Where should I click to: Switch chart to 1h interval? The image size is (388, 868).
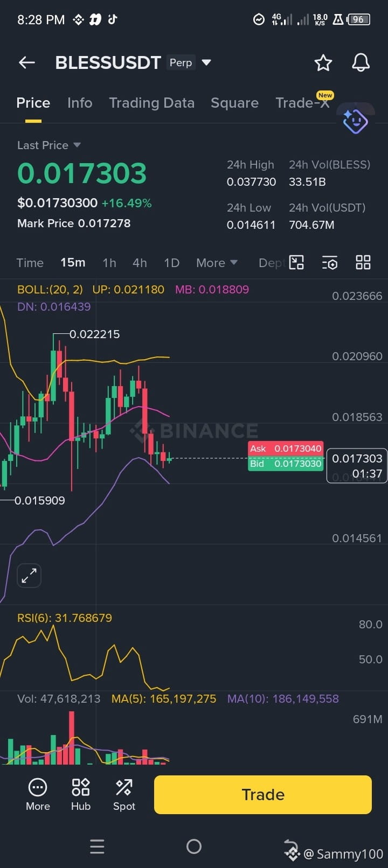click(109, 263)
